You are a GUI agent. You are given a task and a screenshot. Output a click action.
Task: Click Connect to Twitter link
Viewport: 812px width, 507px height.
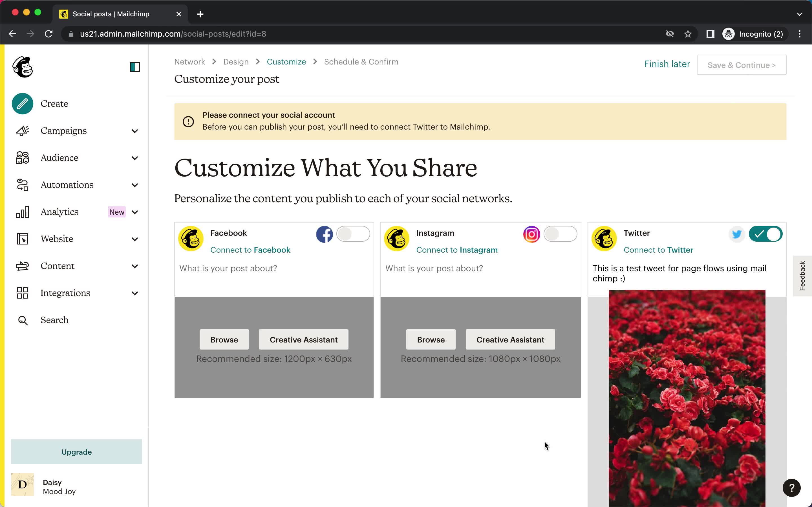click(x=658, y=249)
